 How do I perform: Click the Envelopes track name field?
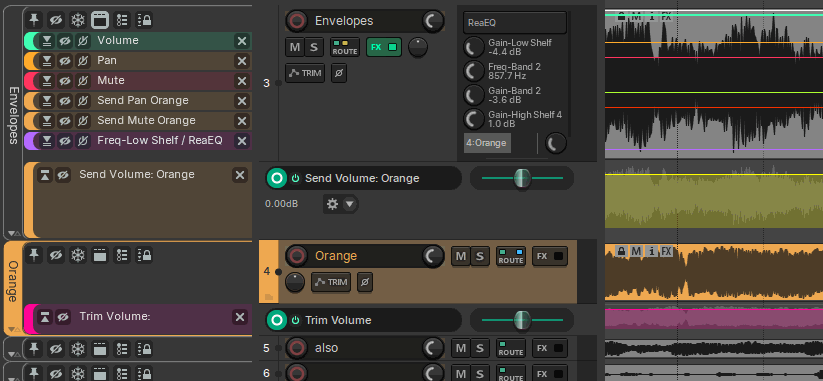pyautogui.click(x=365, y=21)
